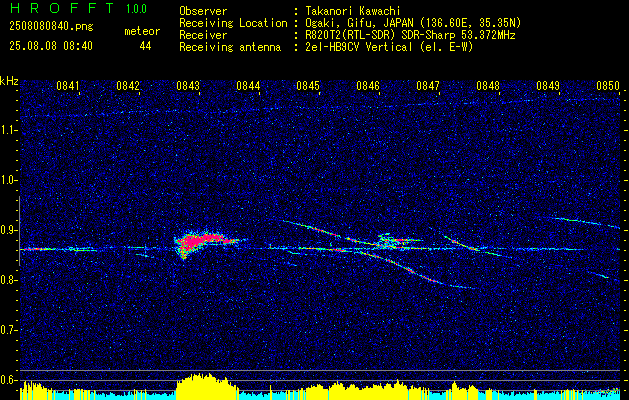Click the 0844 time marker
Image resolution: width=629 pixels, height=400 pixels.
click(x=248, y=85)
